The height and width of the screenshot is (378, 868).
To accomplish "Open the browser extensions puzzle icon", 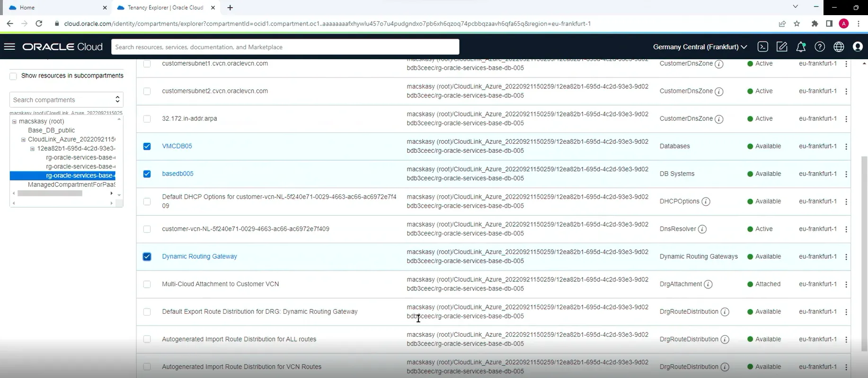I will [815, 24].
